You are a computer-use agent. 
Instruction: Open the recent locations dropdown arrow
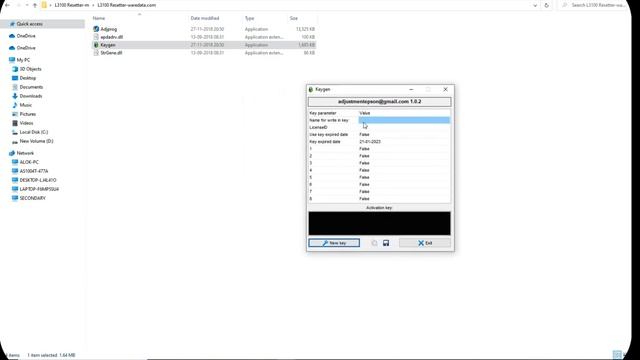[27, 5]
